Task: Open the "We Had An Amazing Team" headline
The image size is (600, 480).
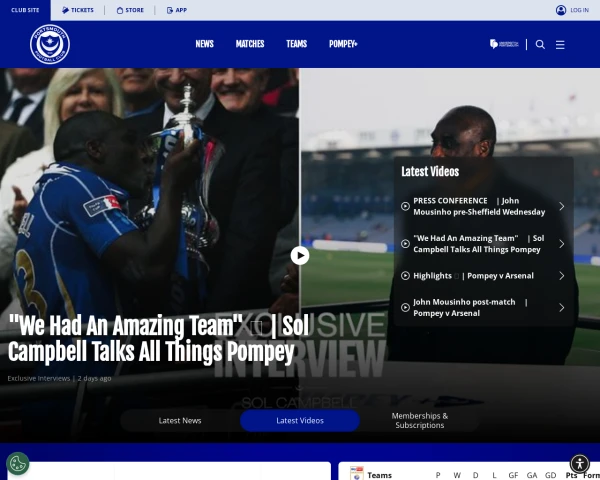Action: [x=158, y=339]
